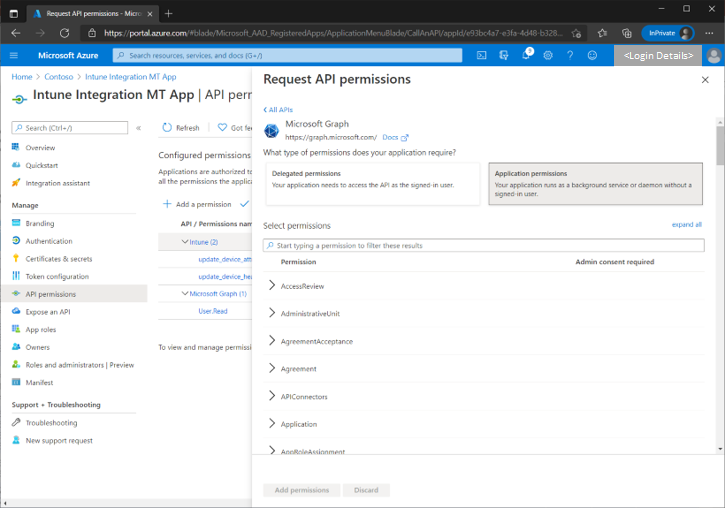725x508 pixels.
Task: Click the Home breadcrumb
Action: click(22, 77)
